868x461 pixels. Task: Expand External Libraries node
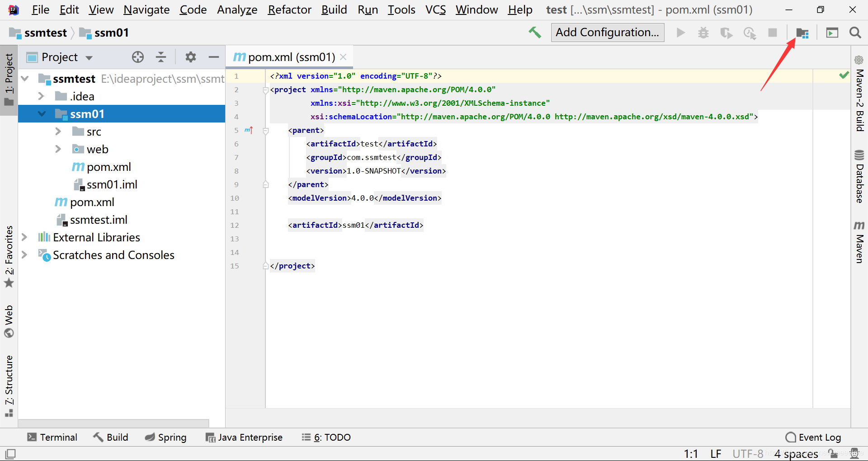point(24,237)
